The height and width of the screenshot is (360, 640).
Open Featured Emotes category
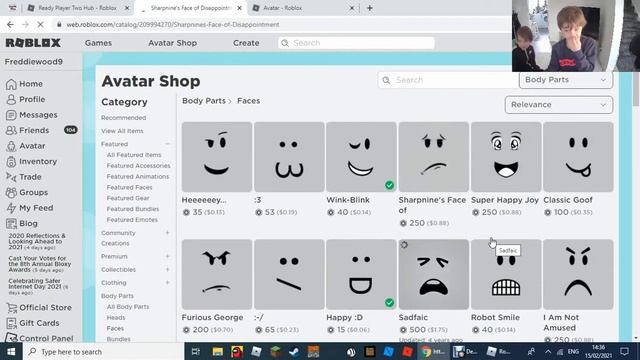[x=132, y=220]
